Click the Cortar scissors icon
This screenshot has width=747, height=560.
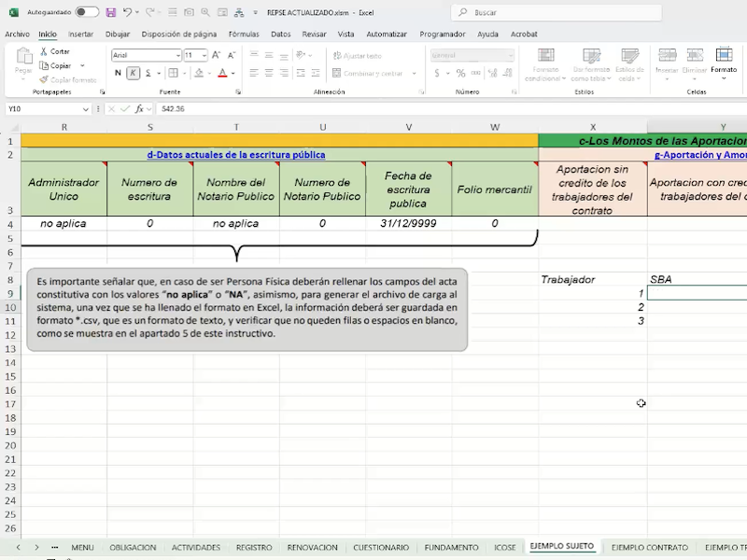click(44, 51)
